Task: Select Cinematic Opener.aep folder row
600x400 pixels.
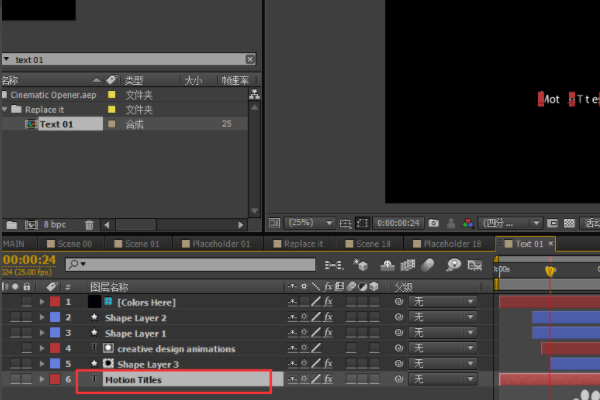Action: [x=53, y=95]
